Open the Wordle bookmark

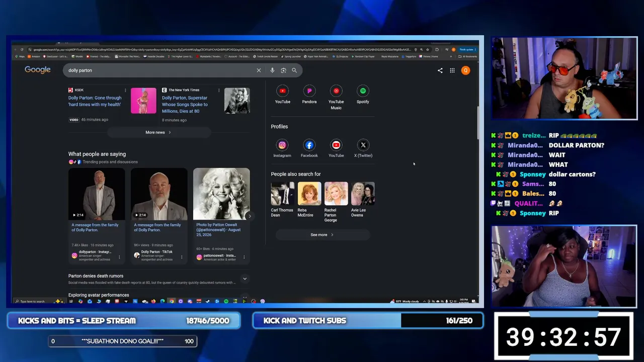(x=77, y=56)
